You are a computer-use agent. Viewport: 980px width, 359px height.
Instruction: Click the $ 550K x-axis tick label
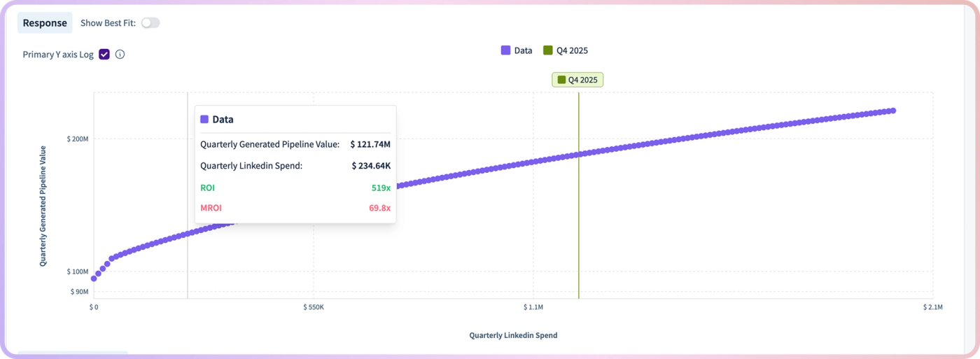coord(314,307)
